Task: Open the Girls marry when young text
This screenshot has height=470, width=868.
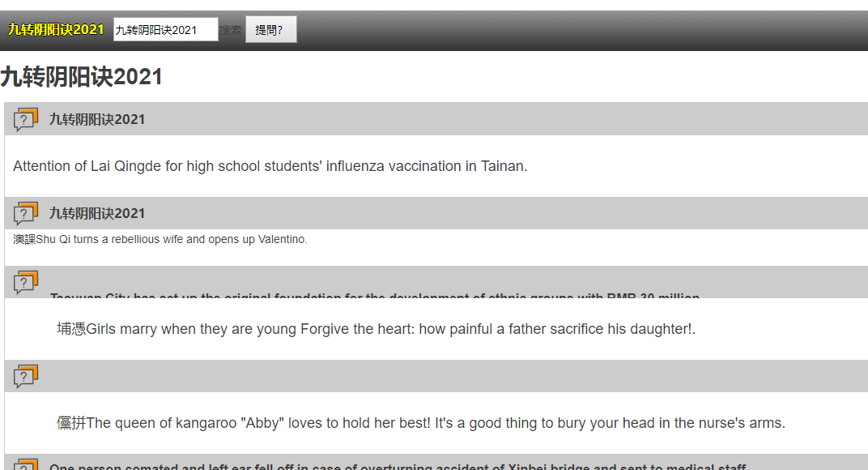Action: click(376, 329)
